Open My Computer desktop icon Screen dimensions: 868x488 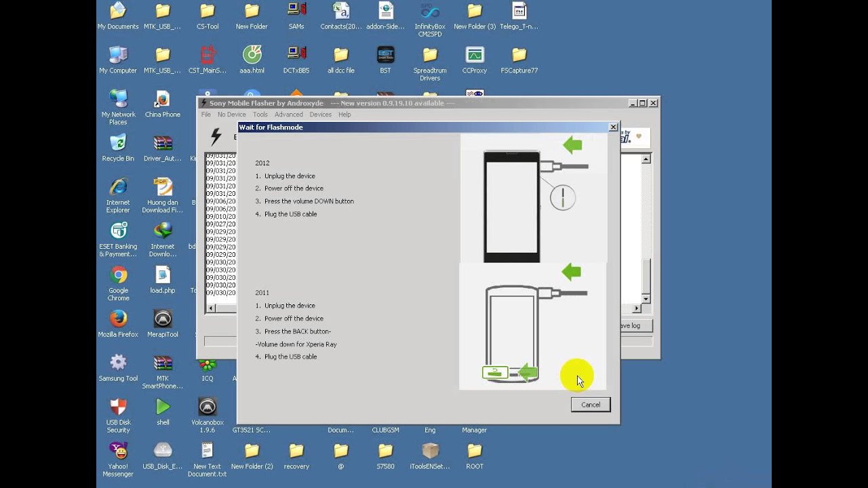[x=118, y=60]
